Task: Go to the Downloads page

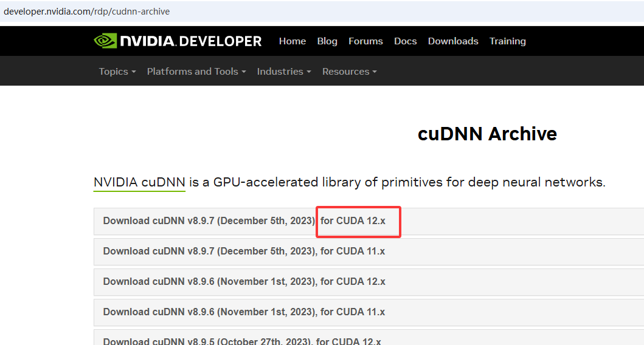Action: pos(453,41)
